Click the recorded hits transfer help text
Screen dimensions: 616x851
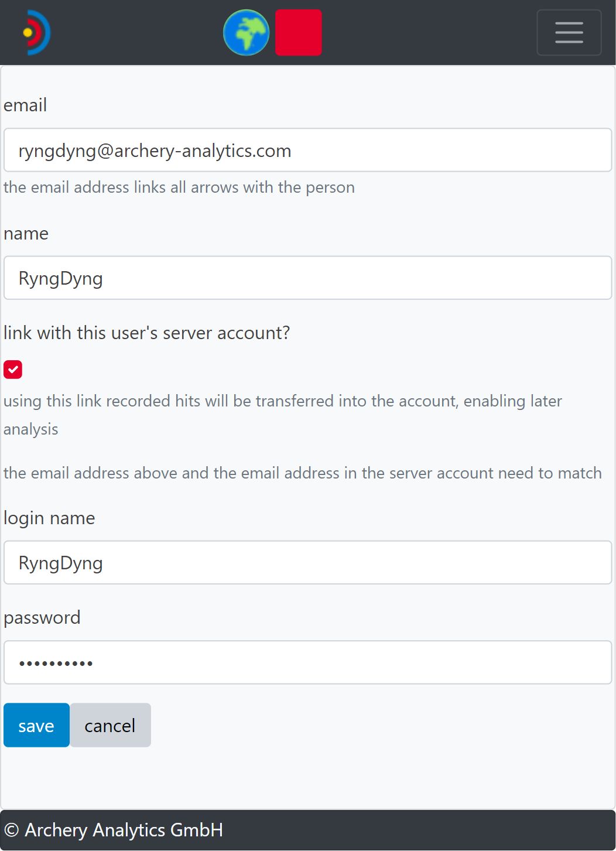(x=282, y=401)
